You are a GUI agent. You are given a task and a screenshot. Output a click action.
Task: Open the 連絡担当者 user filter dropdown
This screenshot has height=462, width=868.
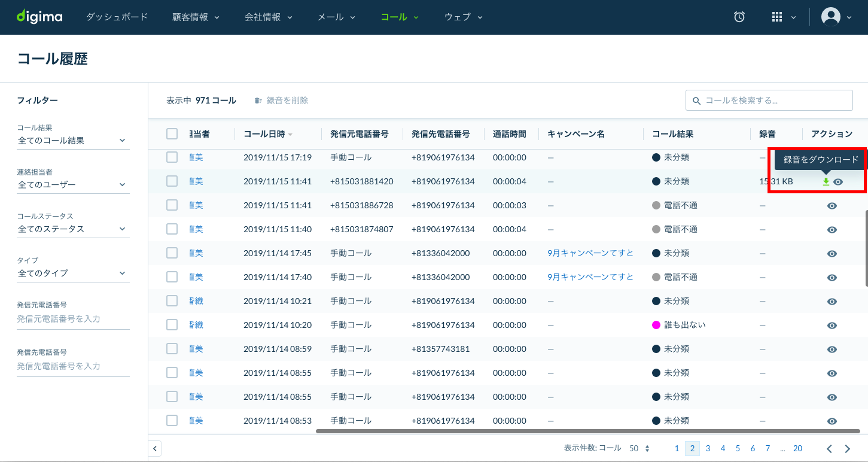[73, 185]
